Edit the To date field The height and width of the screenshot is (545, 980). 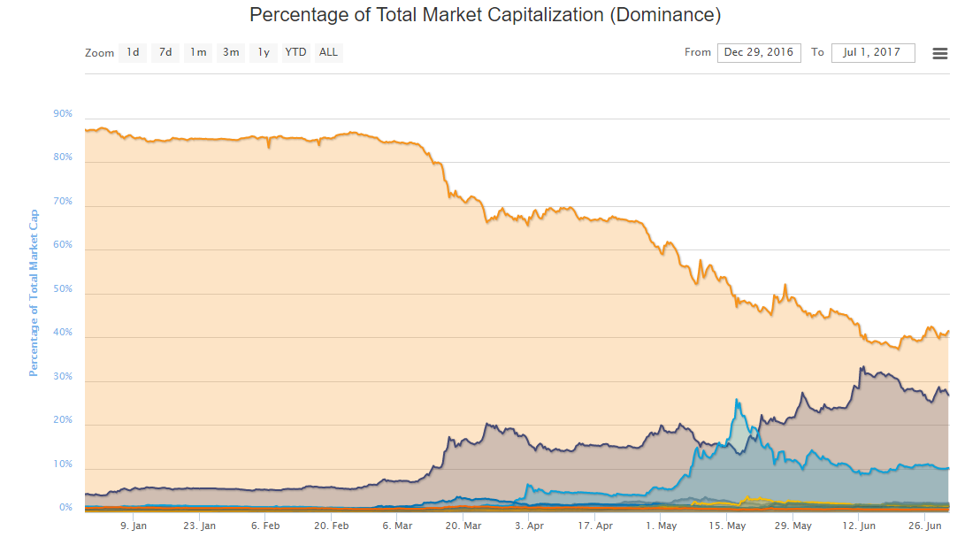tap(872, 52)
